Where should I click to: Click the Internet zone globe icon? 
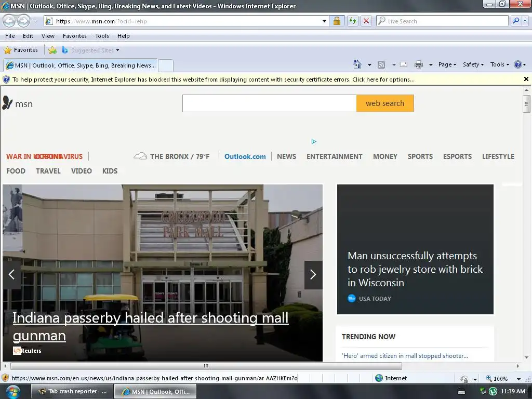tap(379, 378)
